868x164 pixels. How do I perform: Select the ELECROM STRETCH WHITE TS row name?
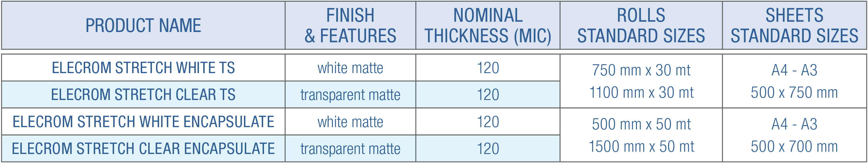pos(143,68)
